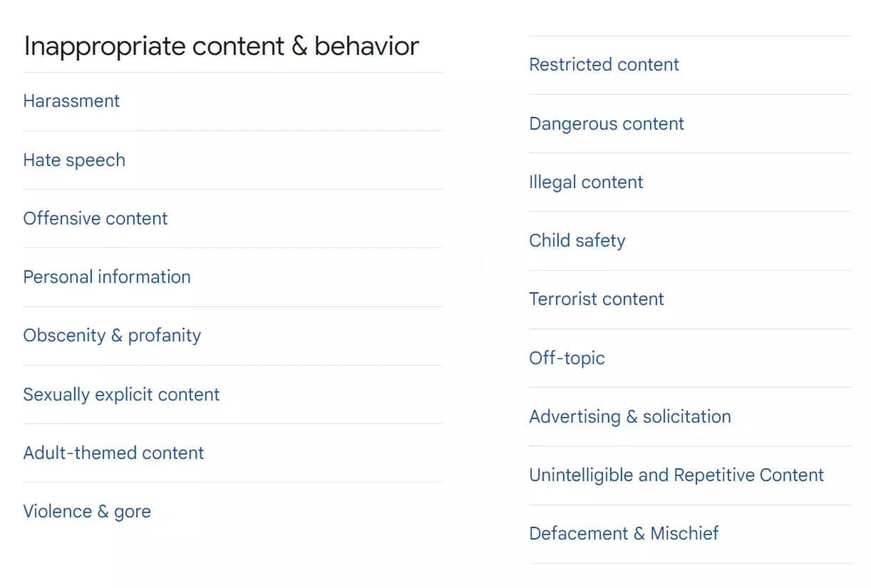Open the Obscenity & profanity link
Image resolution: width=871 pixels, height=588 pixels.
(x=112, y=335)
